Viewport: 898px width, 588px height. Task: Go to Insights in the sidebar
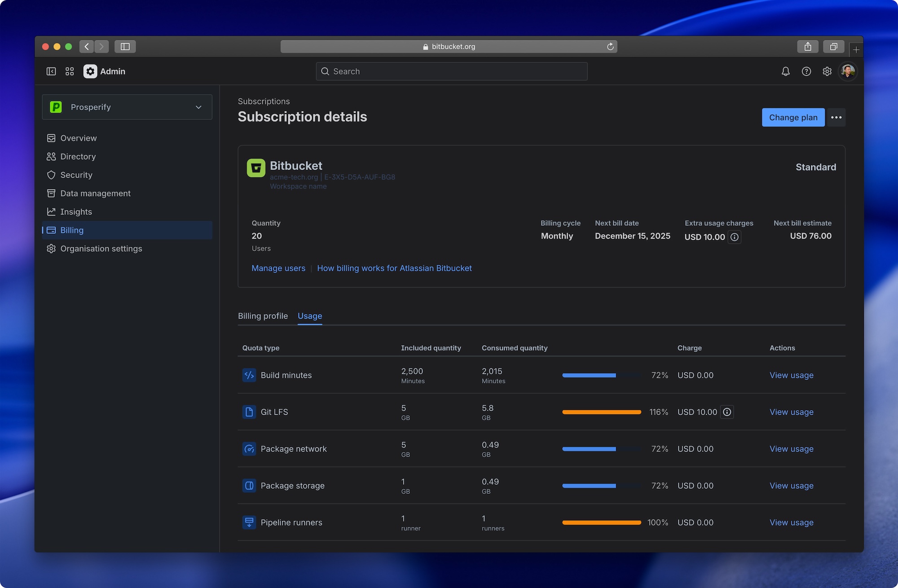click(76, 212)
